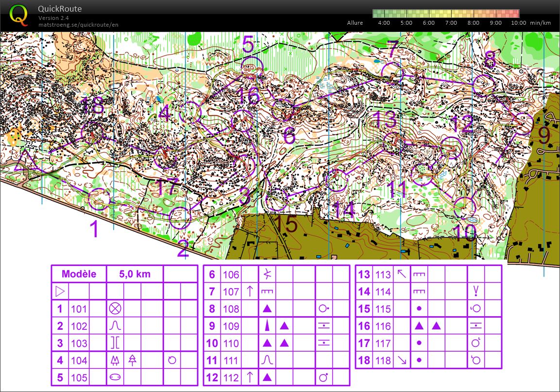The height and width of the screenshot is (392, 560).
Task: Select the tree symbols in control 4 row
Action: tap(123, 360)
